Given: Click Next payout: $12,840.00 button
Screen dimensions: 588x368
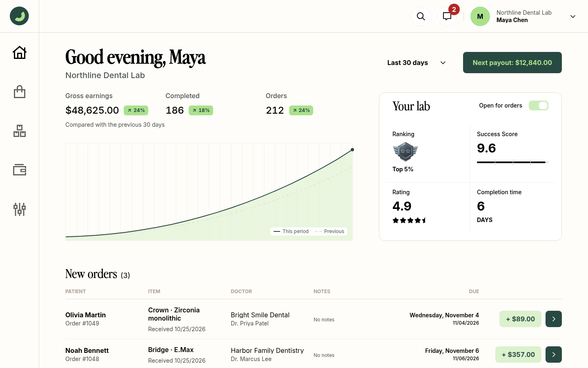Looking at the screenshot, I should click(x=512, y=63).
